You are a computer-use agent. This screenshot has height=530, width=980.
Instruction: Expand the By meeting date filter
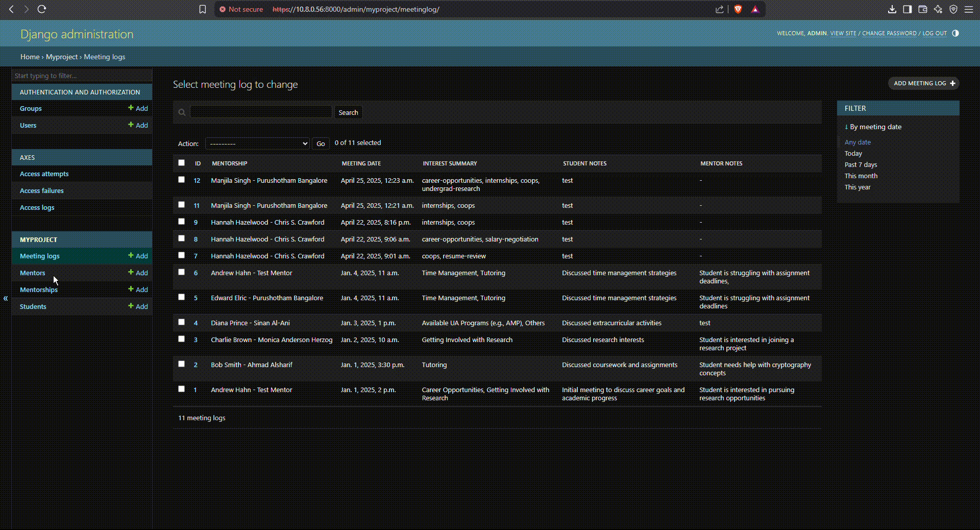click(873, 127)
